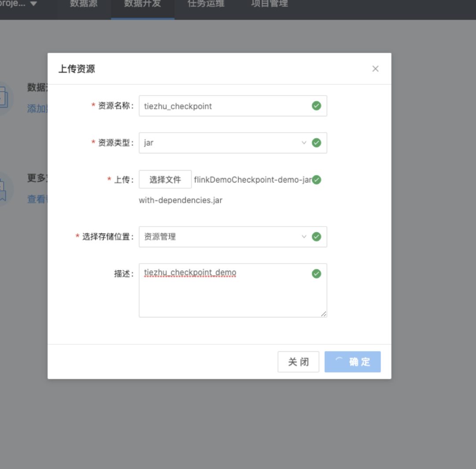Switch to the 任务运维 tab

point(206,4)
